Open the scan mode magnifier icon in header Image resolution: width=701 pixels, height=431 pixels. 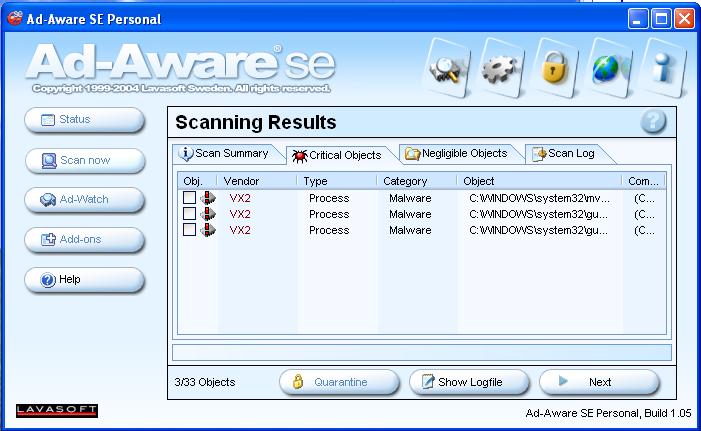pos(447,68)
